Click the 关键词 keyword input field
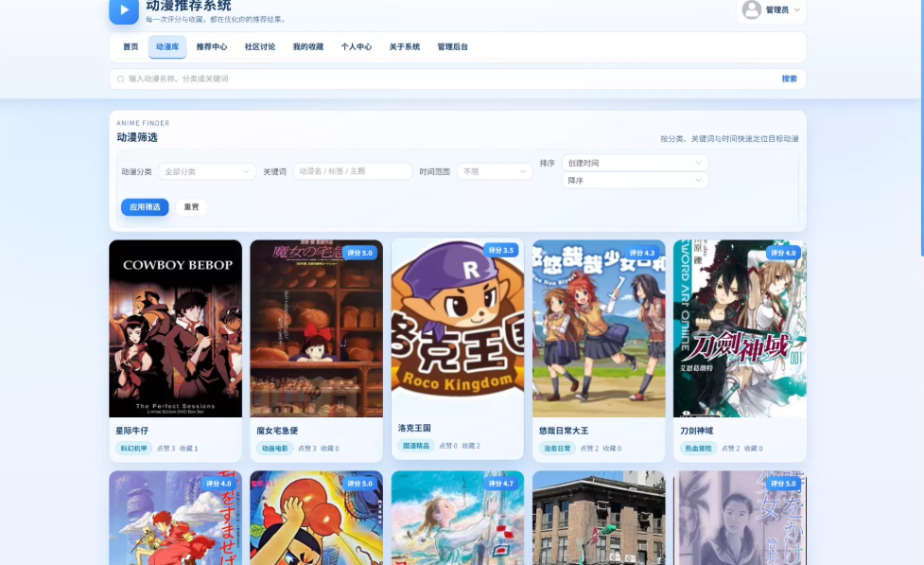924x565 pixels. coord(353,171)
